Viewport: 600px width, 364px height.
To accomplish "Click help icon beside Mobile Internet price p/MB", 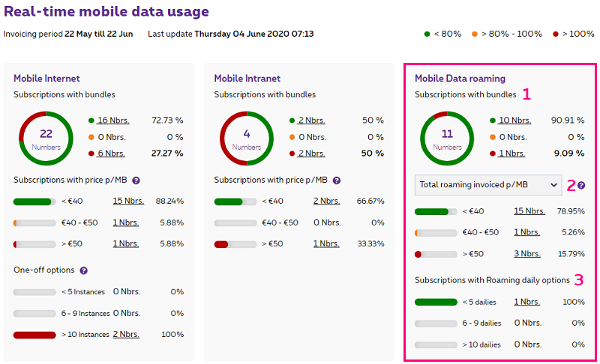I will point(136,181).
